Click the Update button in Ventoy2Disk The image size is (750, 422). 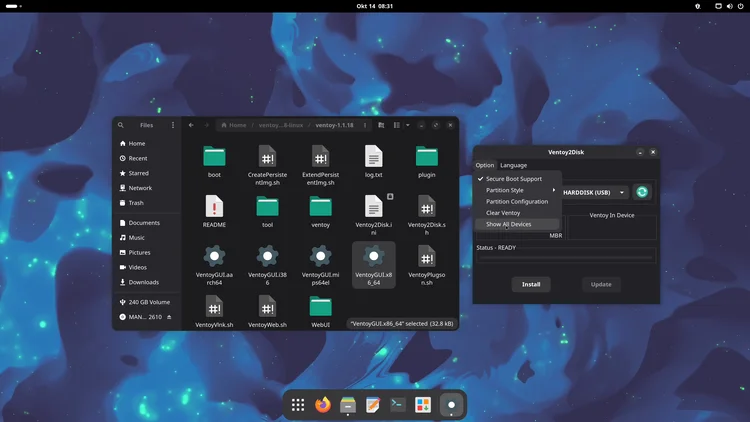(x=601, y=284)
